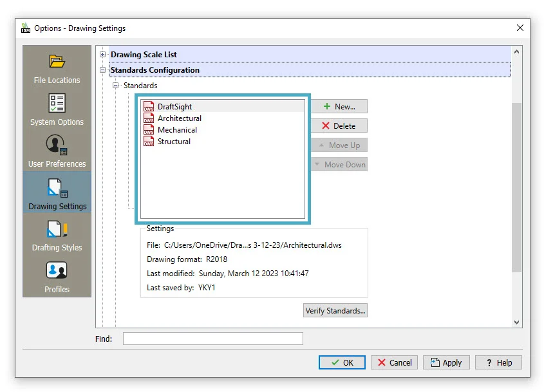Collapse the Standards Configuration section

[103, 70]
